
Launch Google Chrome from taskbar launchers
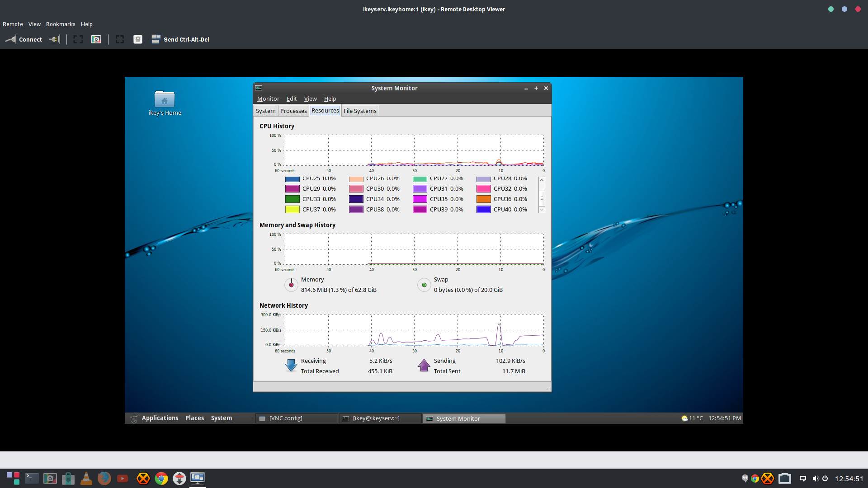(161, 478)
